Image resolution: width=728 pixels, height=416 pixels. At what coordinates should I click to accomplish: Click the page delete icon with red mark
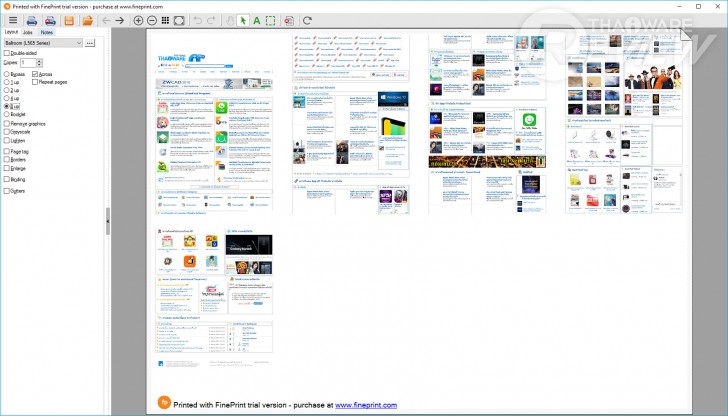click(289, 20)
